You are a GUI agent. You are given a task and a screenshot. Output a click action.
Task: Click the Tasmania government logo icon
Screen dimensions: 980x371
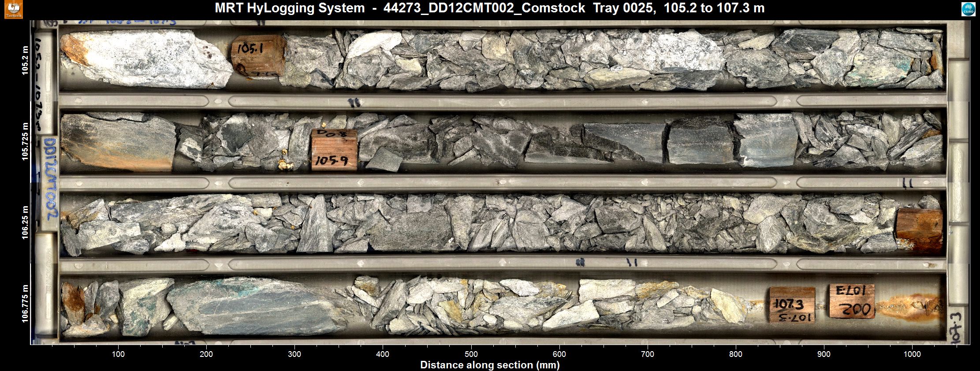point(13,10)
